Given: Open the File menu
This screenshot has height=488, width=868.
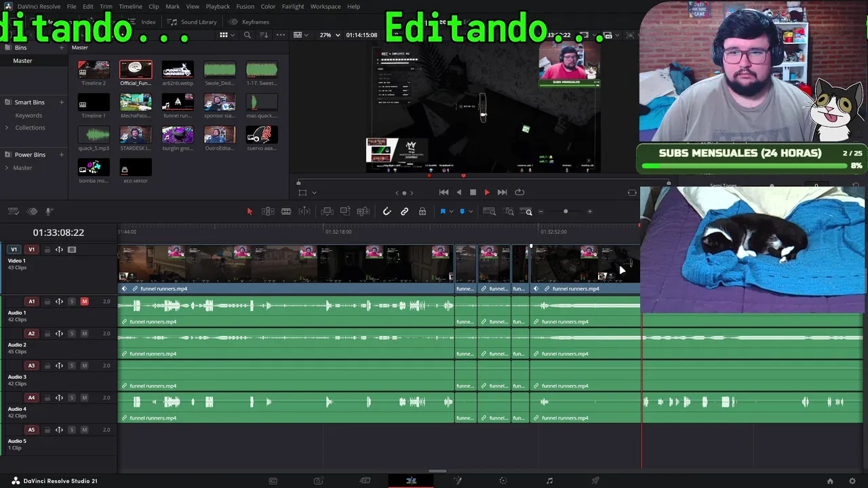Looking at the screenshot, I should pyautogui.click(x=71, y=6).
